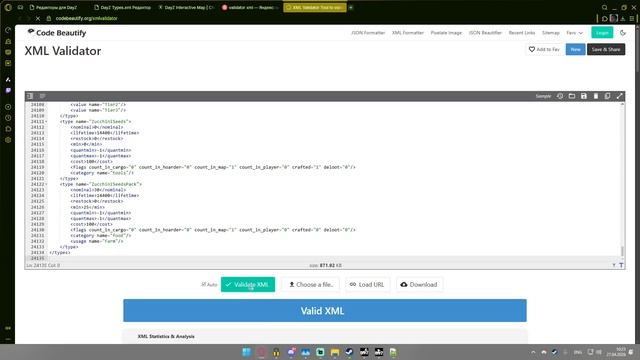640x360 pixels.
Task: Switch to the Day2 Types.xml Редактор tab
Action: (x=122, y=7)
